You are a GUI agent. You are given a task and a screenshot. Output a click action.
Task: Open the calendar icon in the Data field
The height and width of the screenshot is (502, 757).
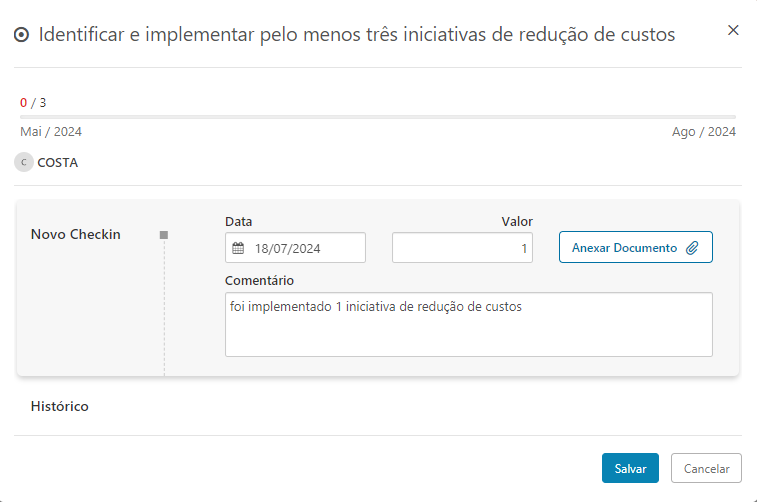[x=238, y=248]
